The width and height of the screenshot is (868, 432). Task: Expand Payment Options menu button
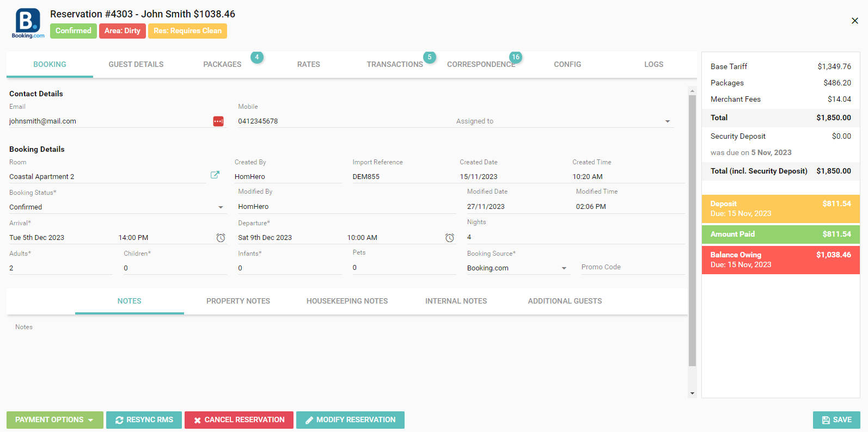(54, 420)
